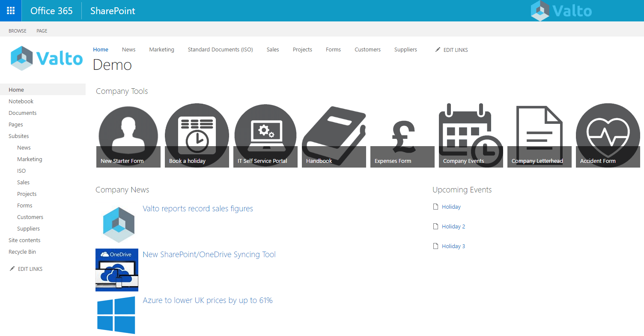
Task: Open the Company Events calendar tile
Action: point(471,136)
